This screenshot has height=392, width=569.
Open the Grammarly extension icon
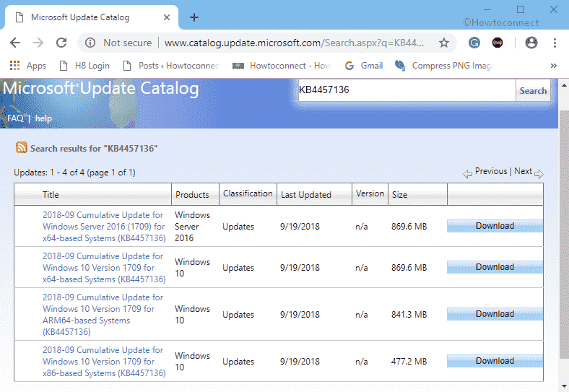tap(474, 43)
